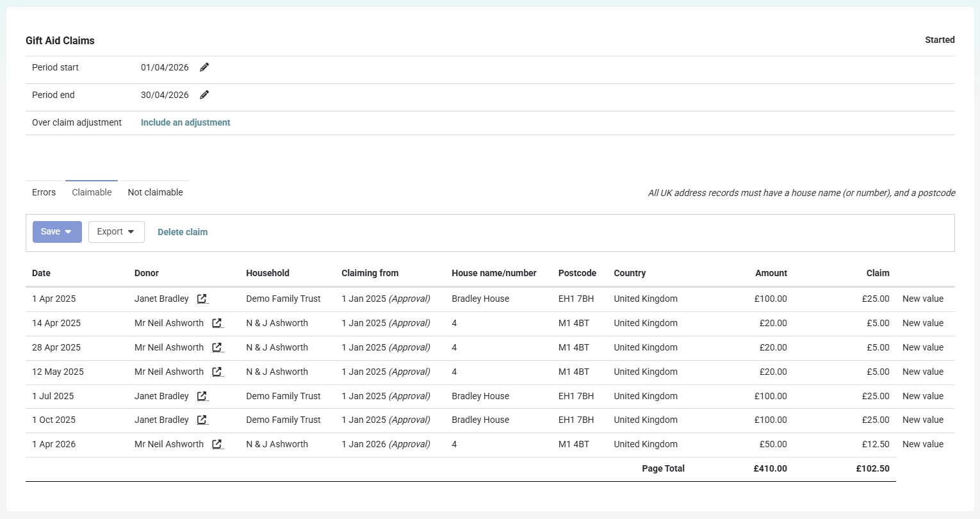
Task: Open Neil Ashworth's record in 28 Apr 2025 row
Action: pyautogui.click(x=217, y=347)
